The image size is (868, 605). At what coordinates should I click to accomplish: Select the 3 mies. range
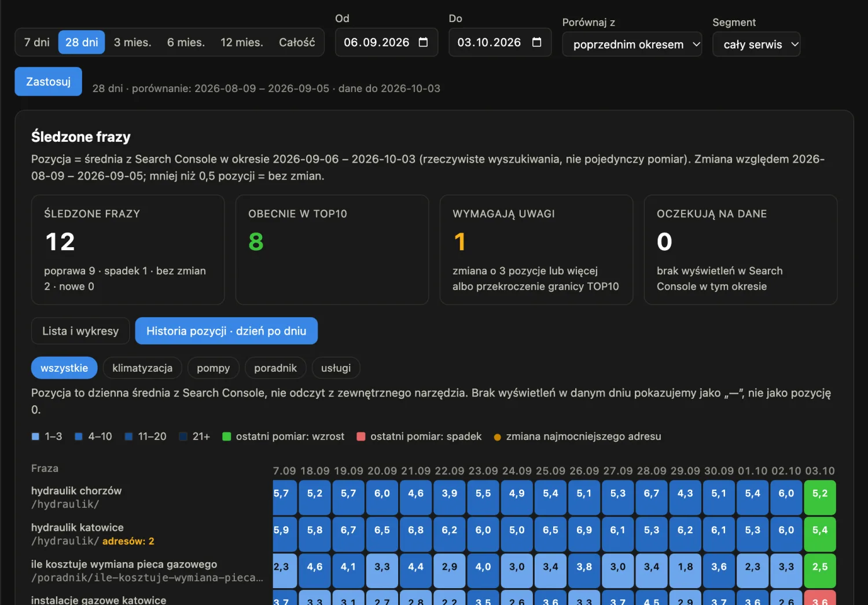[x=133, y=42]
